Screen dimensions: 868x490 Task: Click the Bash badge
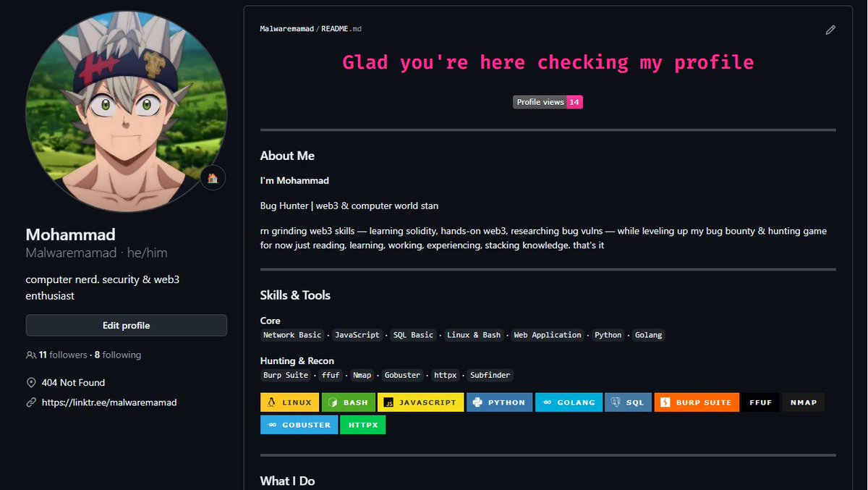[x=348, y=402]
